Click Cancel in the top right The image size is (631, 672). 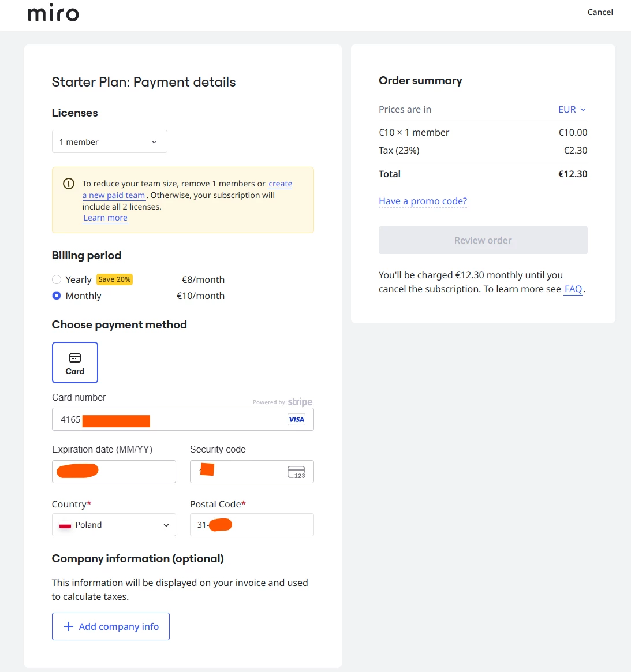pos(600,12)
